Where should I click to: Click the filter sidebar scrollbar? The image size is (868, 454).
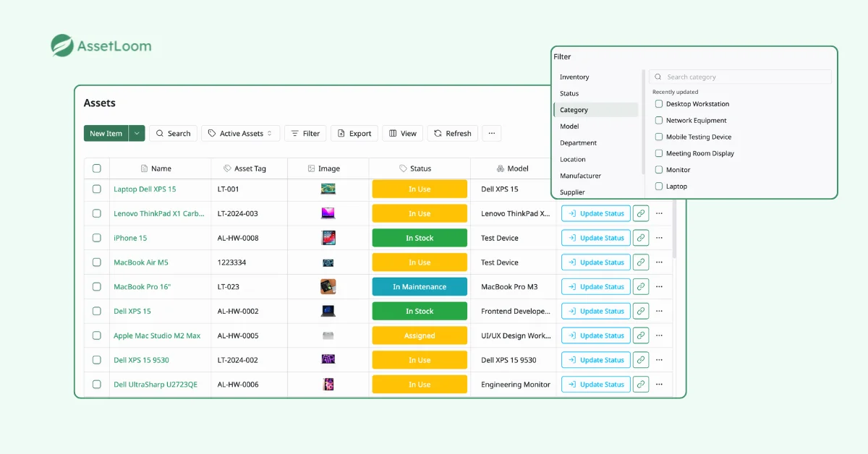coord(643,121)
